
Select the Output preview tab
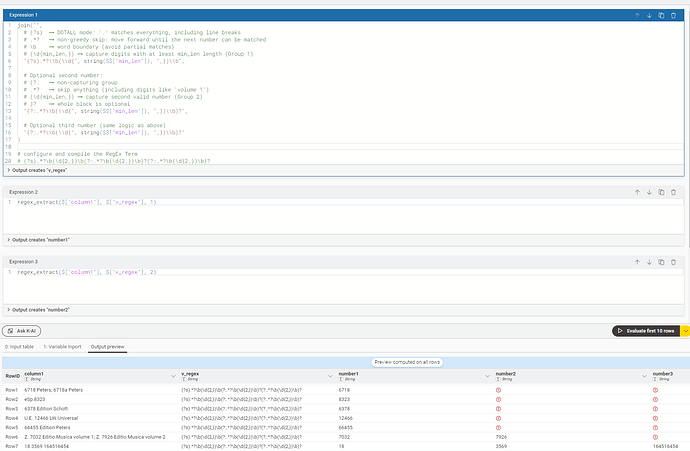[108, 346]
